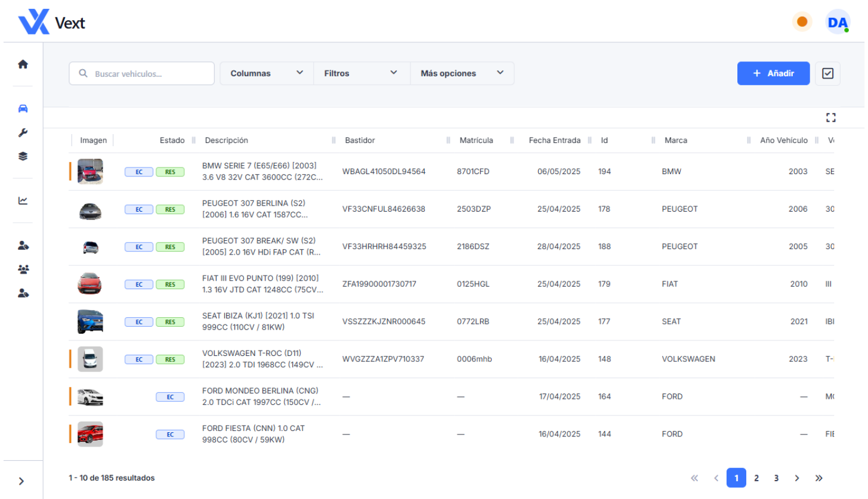This screenshot has width=868, height=499.
Task: Click the orange notification indicator
Action: (x=802, y=22)
